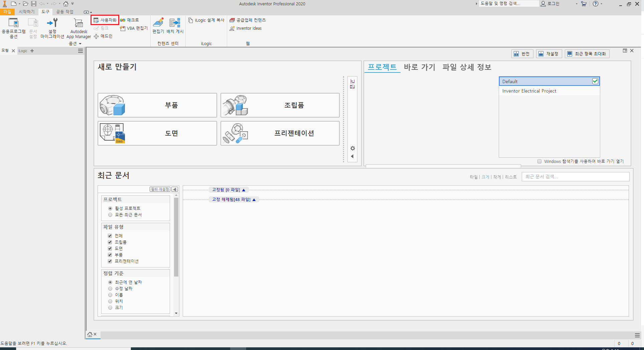Click the Reset Filters (필터 재설정) button

pos(160,189)
